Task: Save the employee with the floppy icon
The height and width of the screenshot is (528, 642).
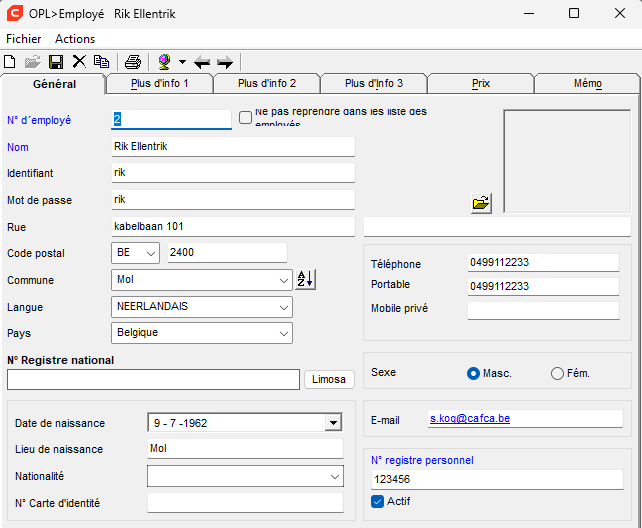Action: click(x=56, y=62)
